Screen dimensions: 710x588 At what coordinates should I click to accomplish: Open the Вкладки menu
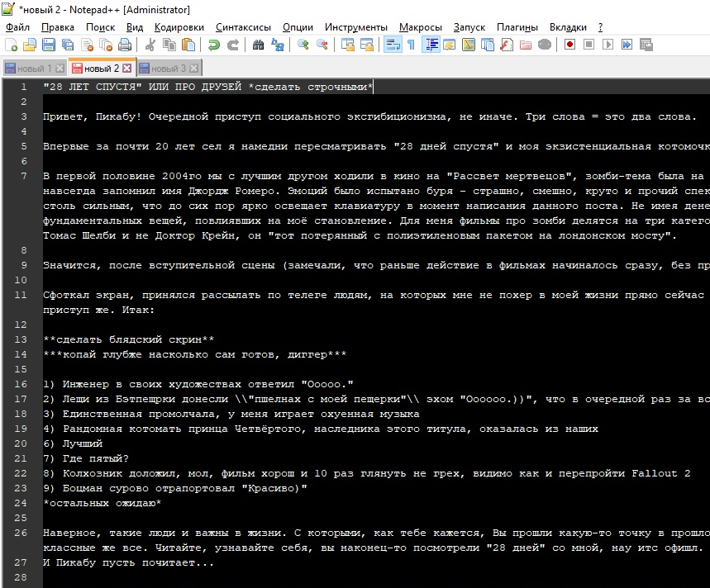click(568, 27)
